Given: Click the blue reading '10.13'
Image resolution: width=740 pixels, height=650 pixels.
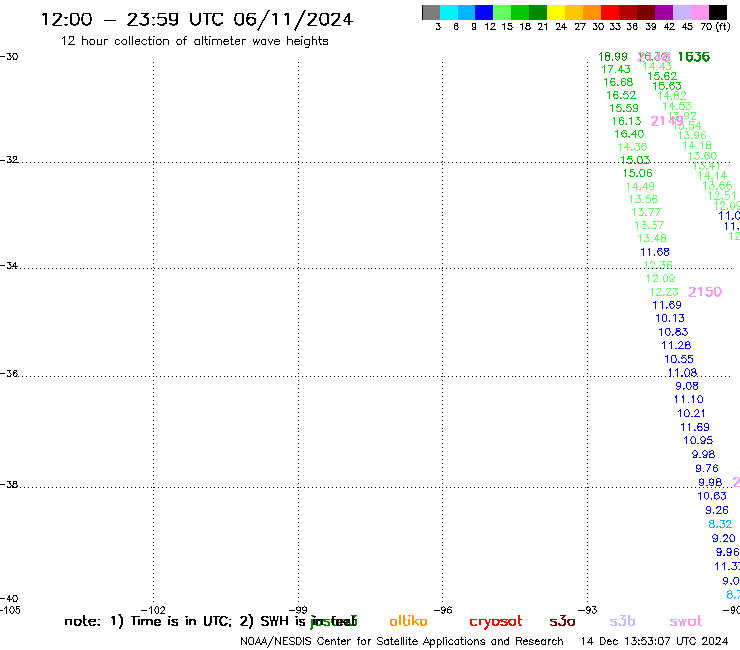Looking at the screenshot, I should 670,318.
